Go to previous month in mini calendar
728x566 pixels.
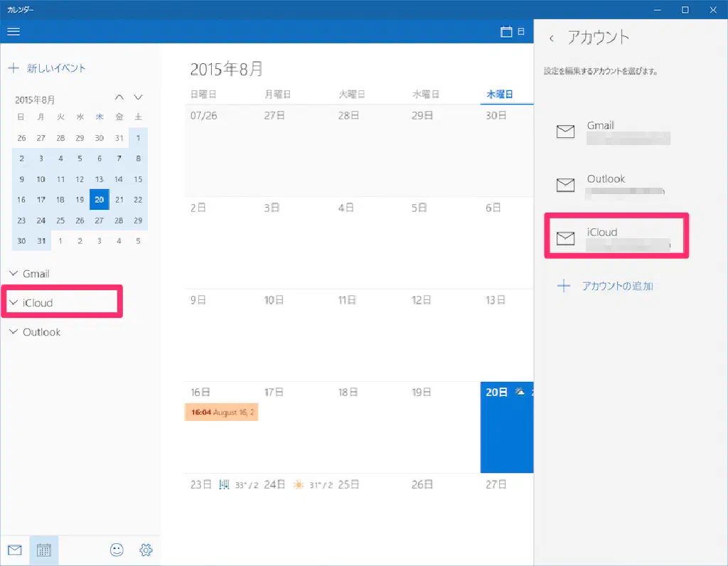pyautogui.click(x=119, y=97)
